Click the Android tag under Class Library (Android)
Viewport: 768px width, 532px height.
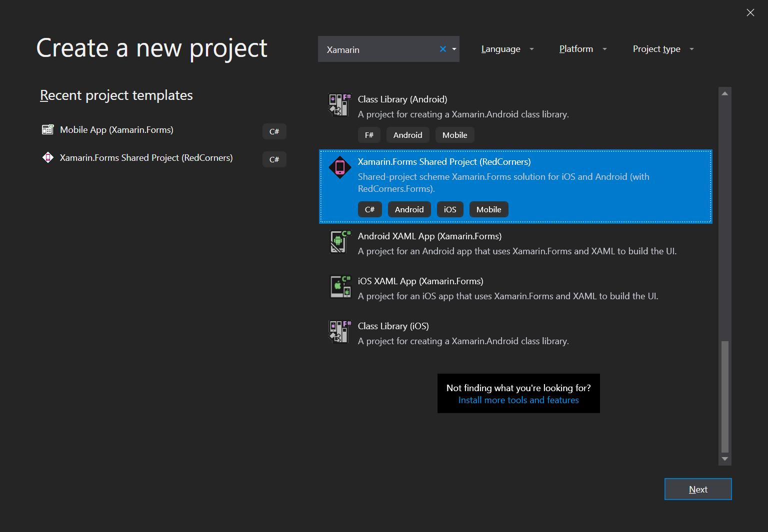click(407, 135)
